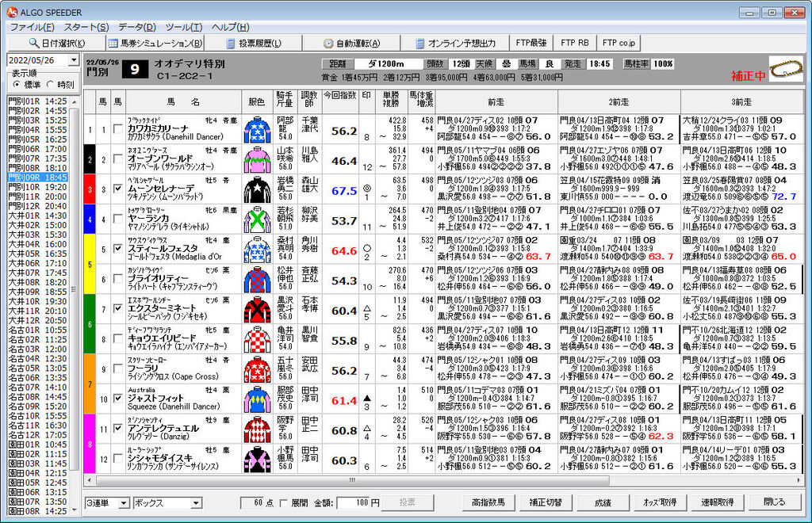This screenshot has height=523, width=812.
Task: Click FTP RB toolbar button
Action: pyautogui.click(x=574, y=43)
